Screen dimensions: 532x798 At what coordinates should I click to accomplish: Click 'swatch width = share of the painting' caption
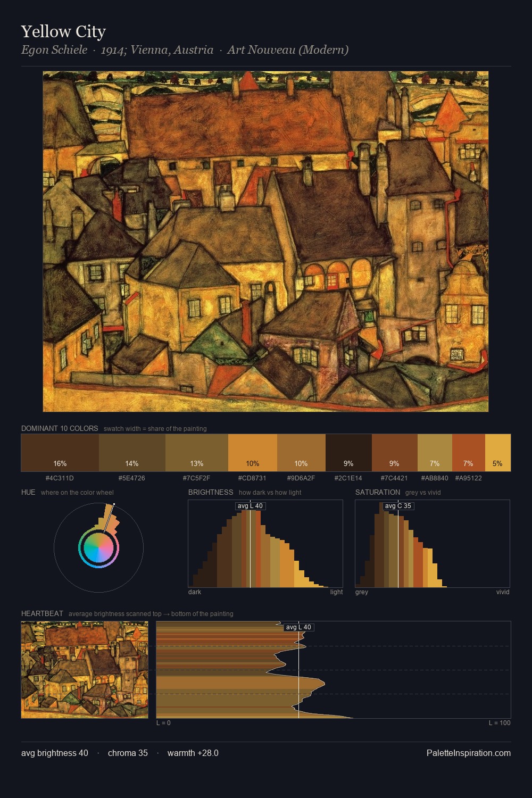155,429
